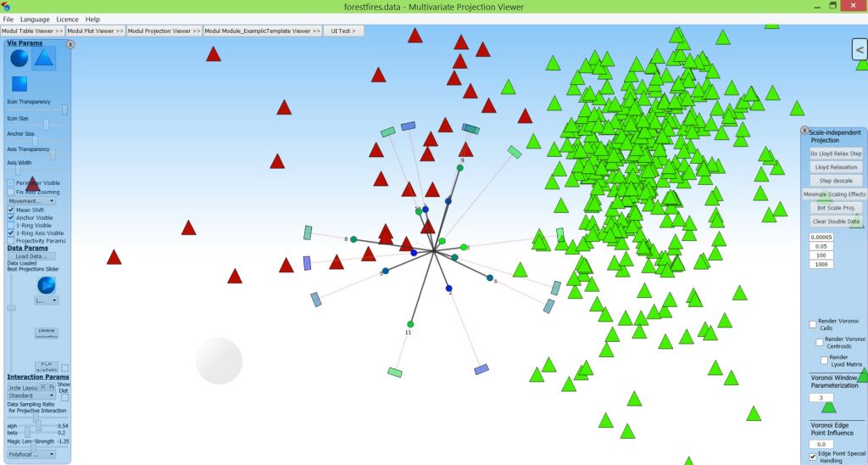Select the square icon shape
Screen dimensions: 868x465
point(19,84)
